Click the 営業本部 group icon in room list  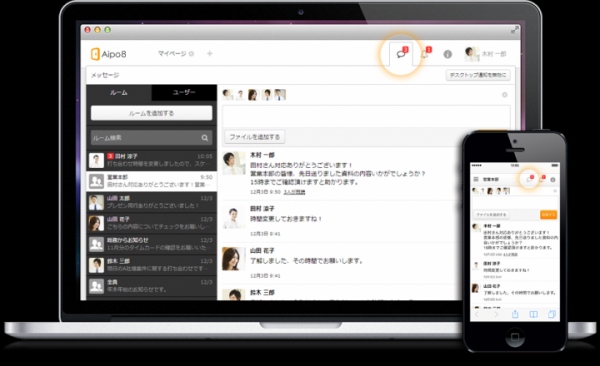point(96,181)
